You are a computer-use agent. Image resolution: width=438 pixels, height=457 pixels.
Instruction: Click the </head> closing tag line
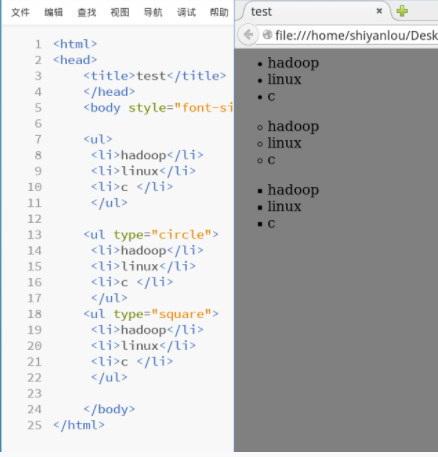109,92
